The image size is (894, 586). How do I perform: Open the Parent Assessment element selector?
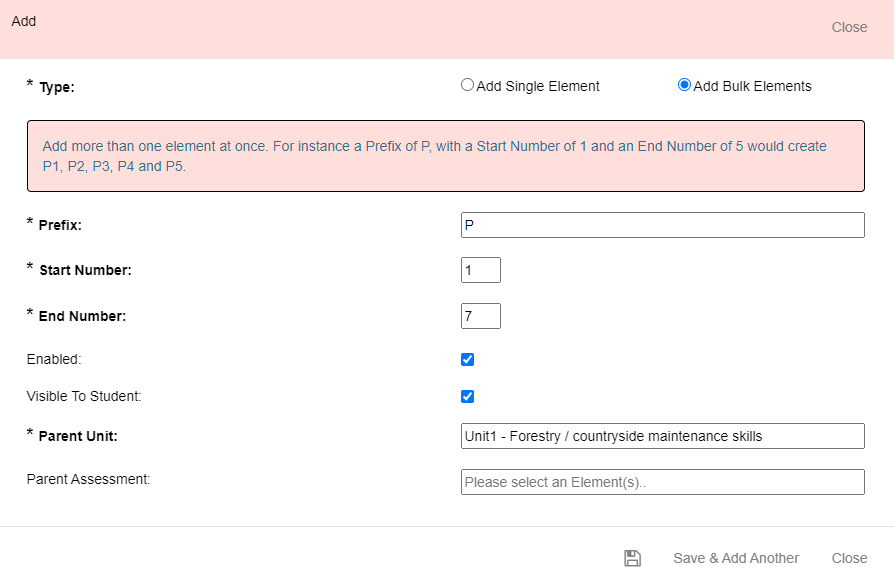coord(663,482)
